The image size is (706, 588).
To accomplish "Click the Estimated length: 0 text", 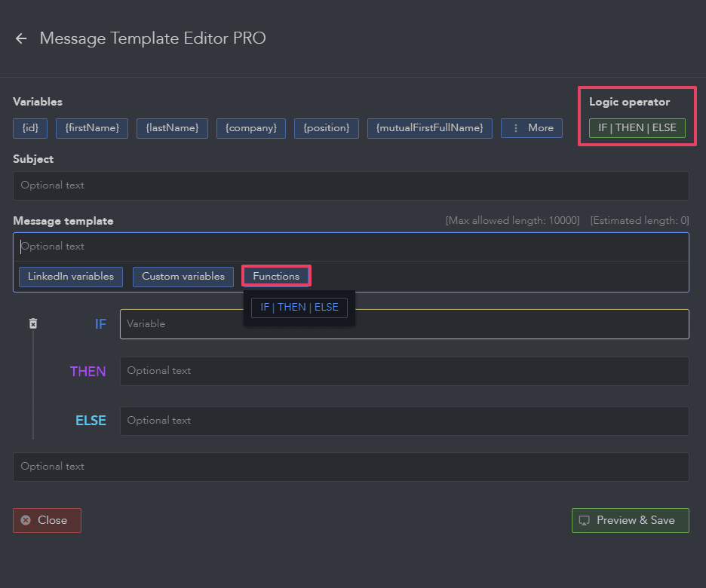I will pyautogui.click(x=640, y=220).
